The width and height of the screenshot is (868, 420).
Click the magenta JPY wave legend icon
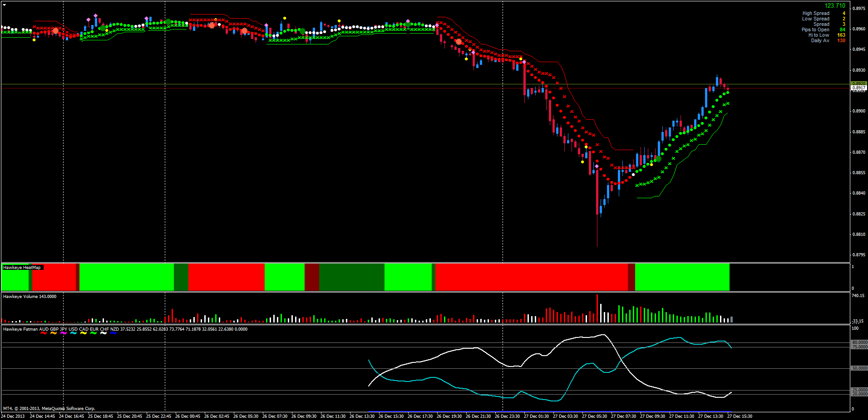[64, 333]
